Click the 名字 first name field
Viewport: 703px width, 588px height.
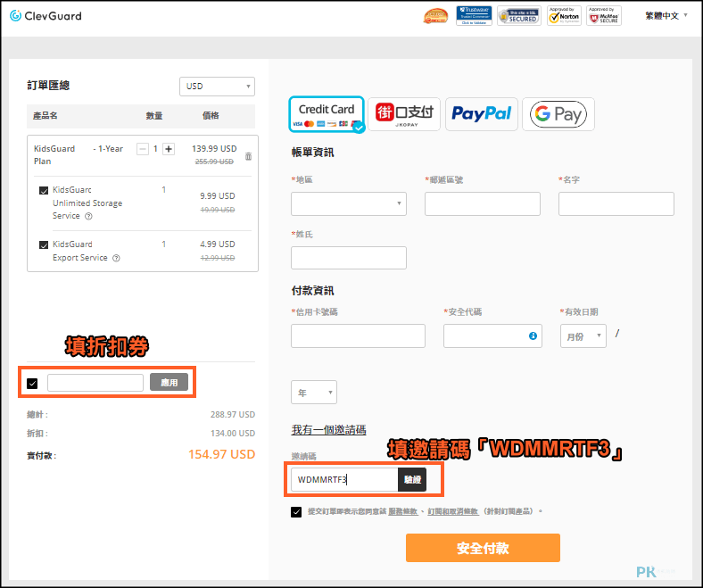[x=616, y=203]
